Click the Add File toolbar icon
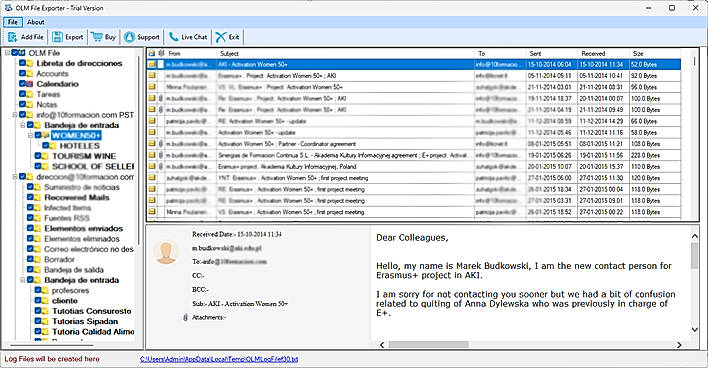708x368 pixels. pyautogui.click(x=13, y=37)
